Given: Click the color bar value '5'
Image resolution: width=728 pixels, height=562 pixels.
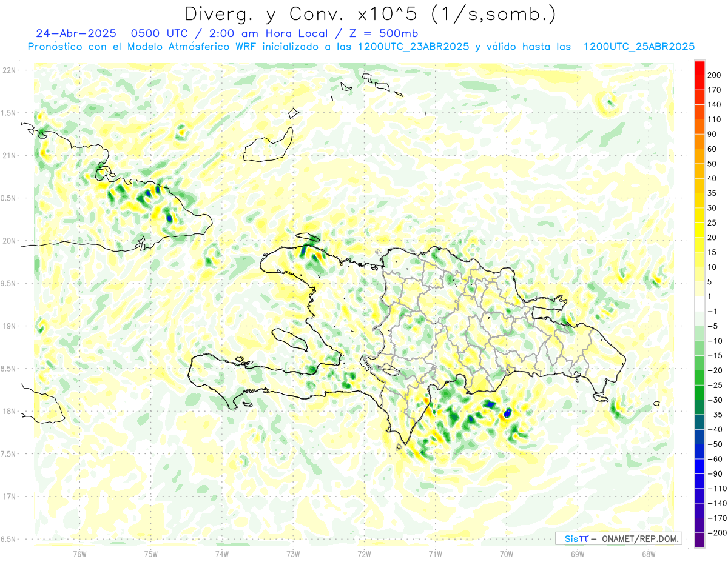Looking at the screenshot, I should (x=711, y=282).
